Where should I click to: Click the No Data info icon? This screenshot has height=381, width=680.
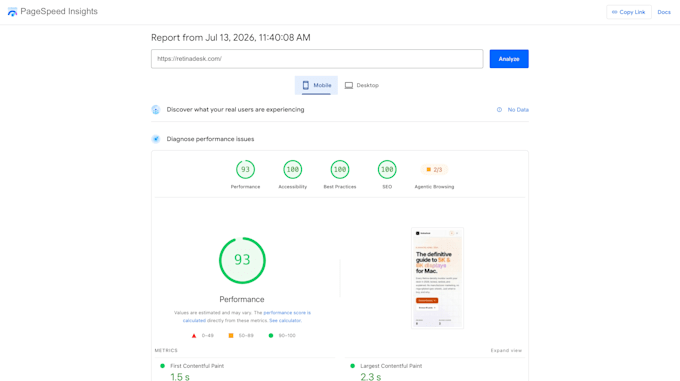499,110
